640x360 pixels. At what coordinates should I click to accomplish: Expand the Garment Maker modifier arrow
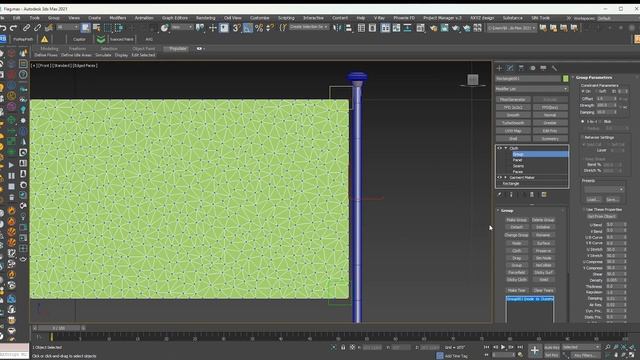click(x=506, y=178)
